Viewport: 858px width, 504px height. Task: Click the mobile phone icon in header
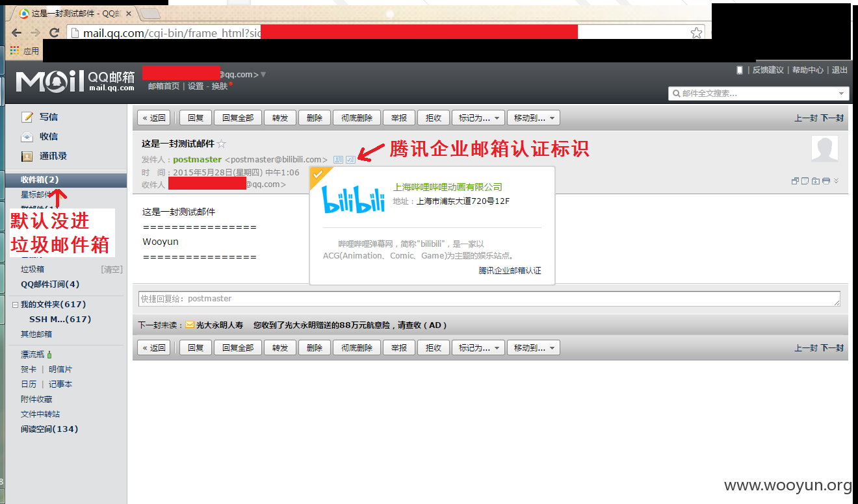click(x=739, y=70)
